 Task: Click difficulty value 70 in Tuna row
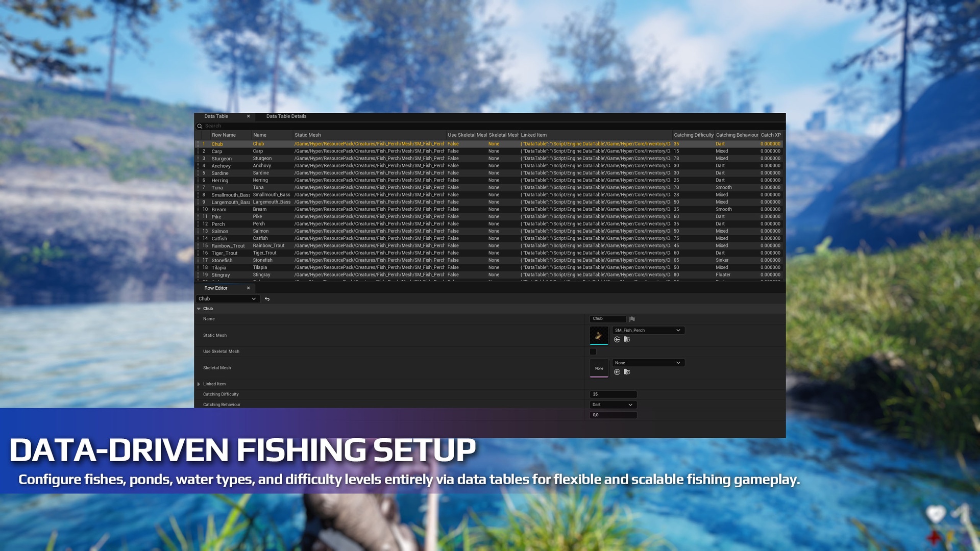tap(676, 188)
